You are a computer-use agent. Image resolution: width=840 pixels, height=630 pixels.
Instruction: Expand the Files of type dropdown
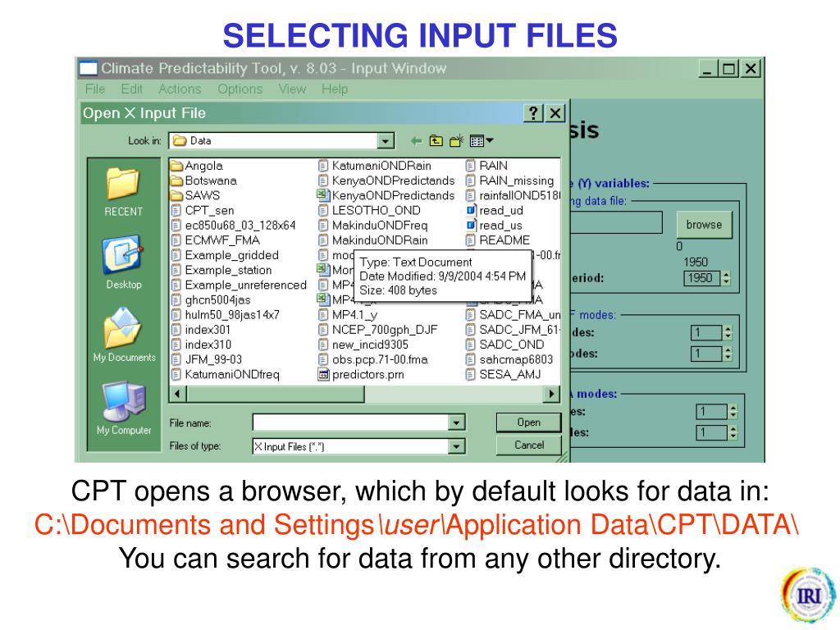click(x=456, y=446)
